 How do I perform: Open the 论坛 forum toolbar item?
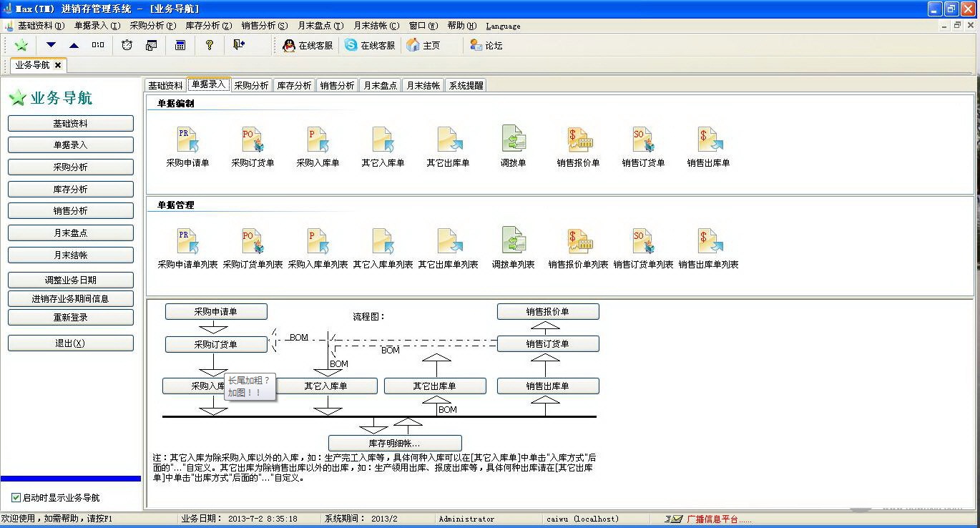[x=486, y=45]
